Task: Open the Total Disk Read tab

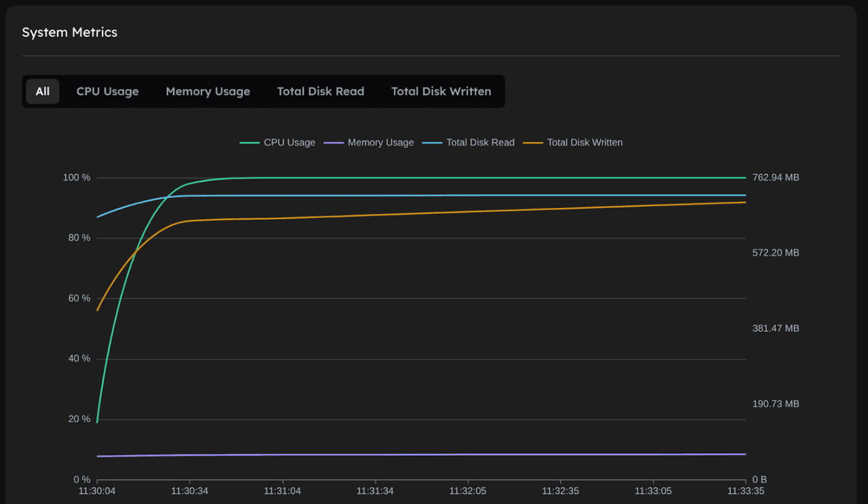Action: click(320, 91)
